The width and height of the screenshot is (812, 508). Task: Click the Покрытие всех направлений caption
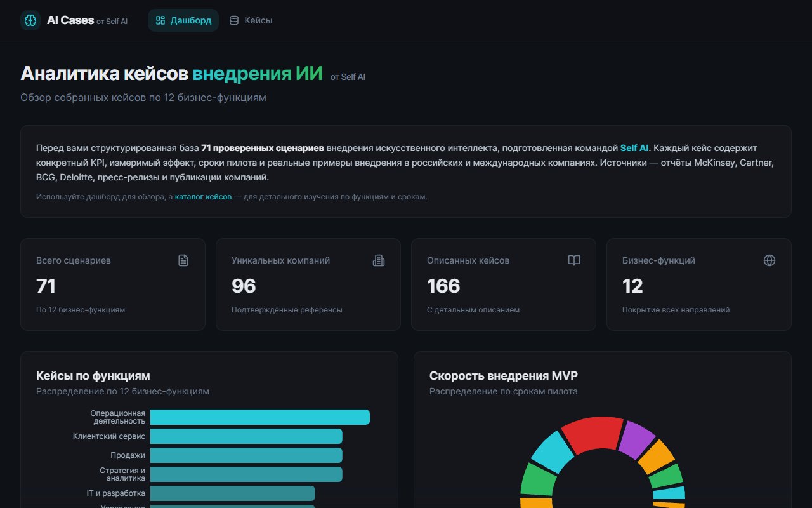coord(676,310)
